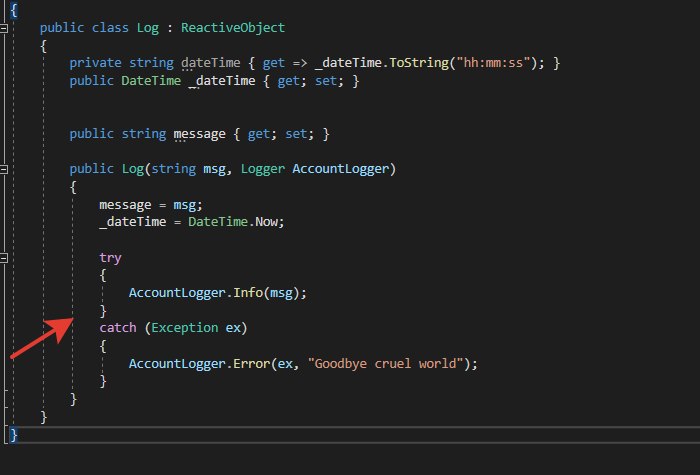Click the ToString method call
700x475 pixels.
(x=419, y=63)
